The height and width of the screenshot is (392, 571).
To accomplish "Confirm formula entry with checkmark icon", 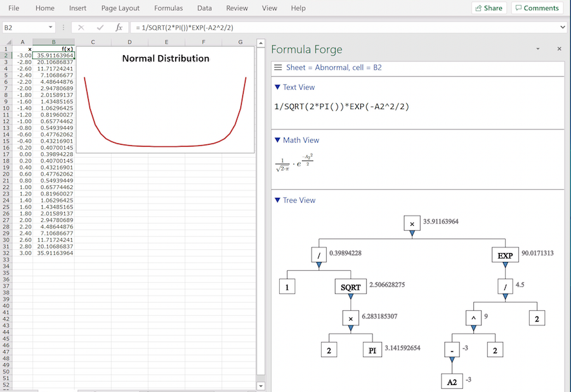I will click(100, 27).
